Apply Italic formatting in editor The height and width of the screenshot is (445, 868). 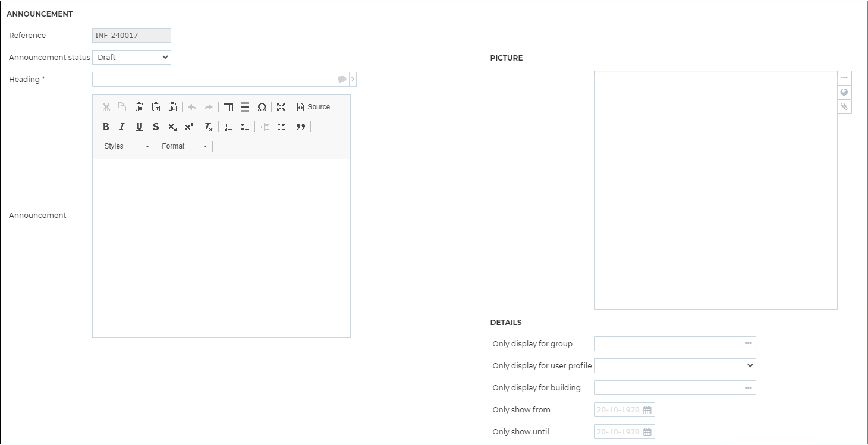[122, 127]
